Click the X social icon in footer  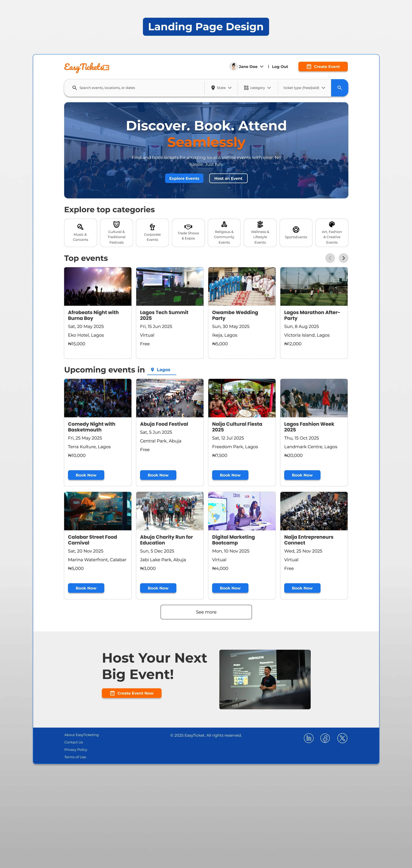point(342,738)
